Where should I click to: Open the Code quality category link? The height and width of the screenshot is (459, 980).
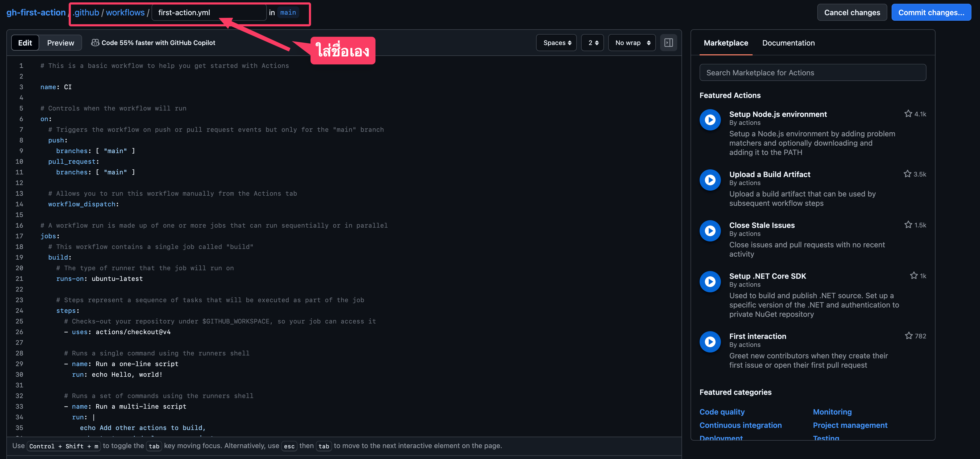(722, 412)
